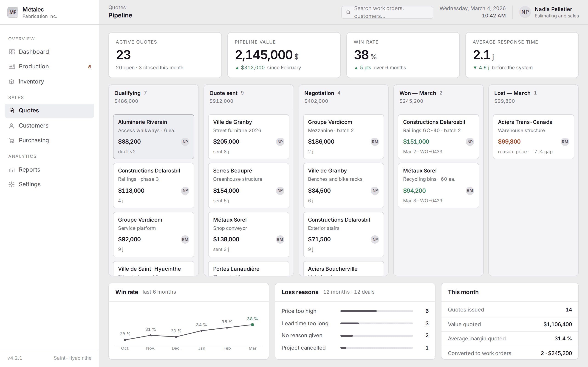Viewport: 588px width, 367px height.
Task: Select the search magnifier icon
Action: click(348, 12)
